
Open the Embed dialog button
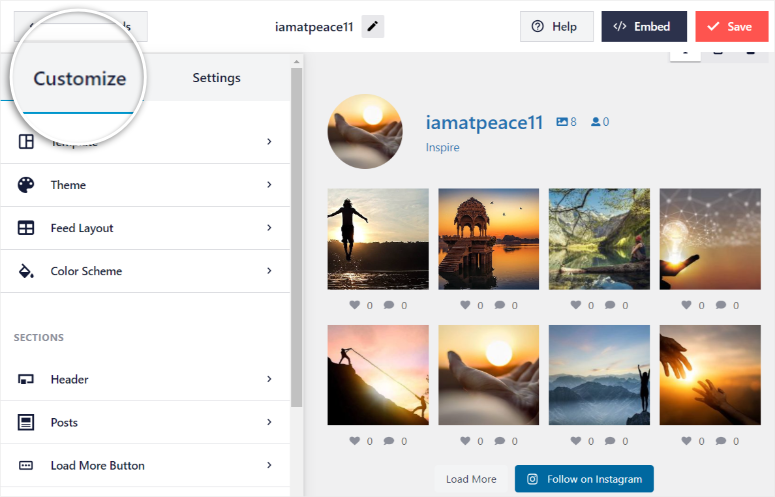[x=644, y=27]
